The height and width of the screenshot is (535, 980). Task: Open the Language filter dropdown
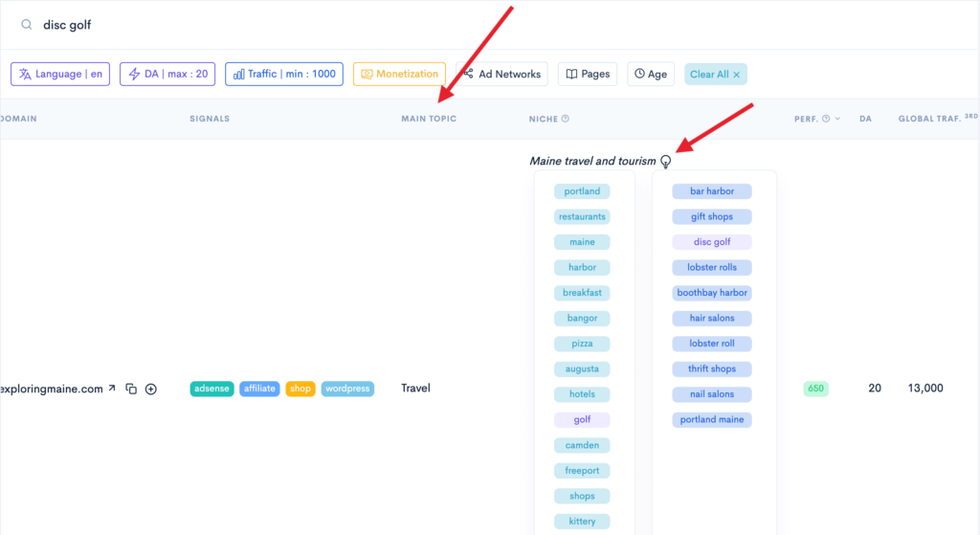pyautogui.click(x=60, y=74)
